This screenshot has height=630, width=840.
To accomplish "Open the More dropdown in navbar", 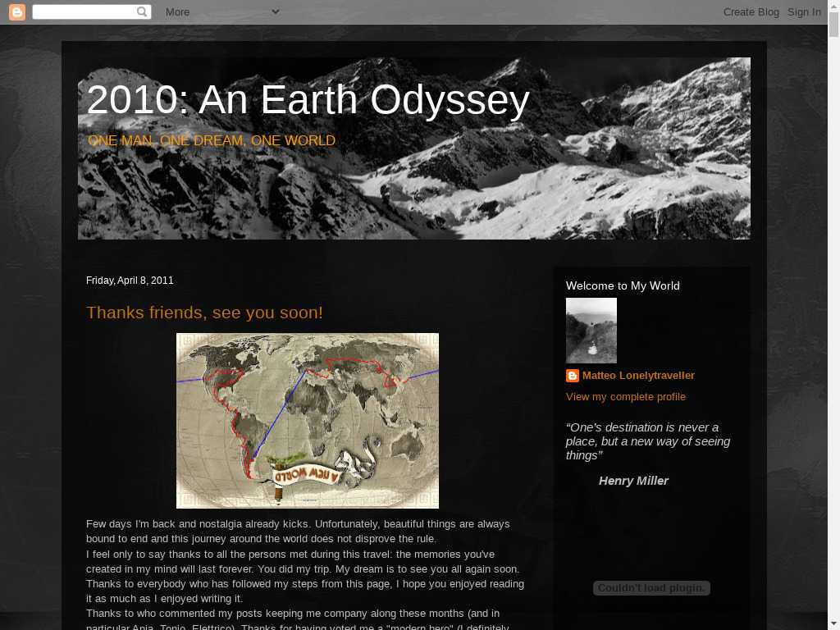I will click(221, 12).
